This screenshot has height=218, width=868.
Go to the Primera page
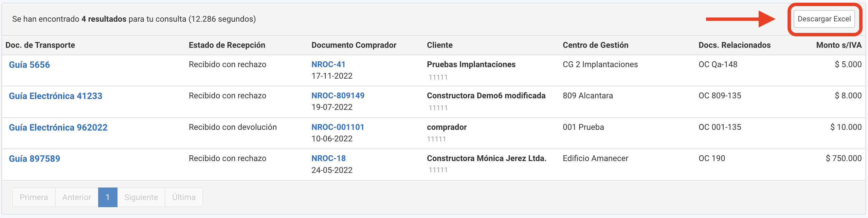pyautogui.click(x=34, y=197)
